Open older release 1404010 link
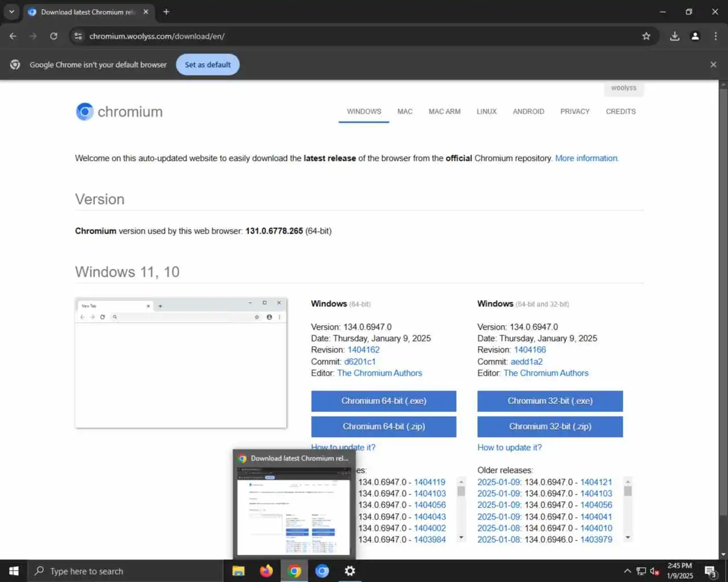Screen dimensions: 728x582 [x=596, y=528]
